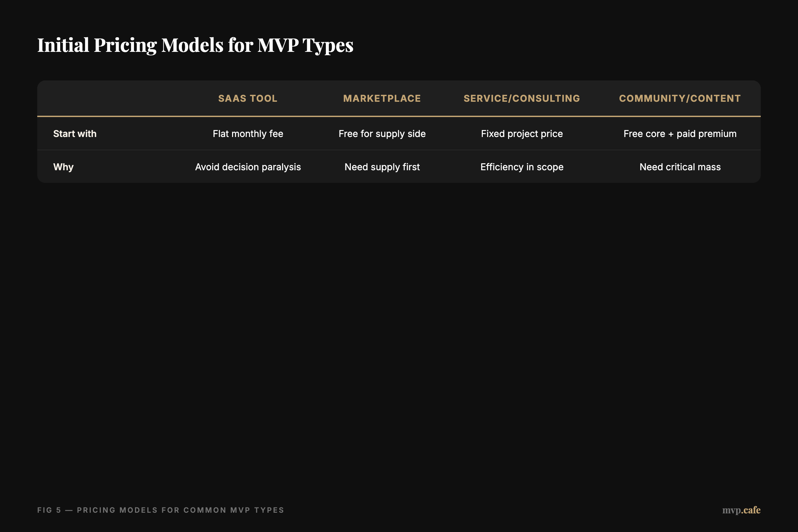Click the Start with row label
This screenshot has height=532, width=798.
pyautogui.click(x=74, y=133)
